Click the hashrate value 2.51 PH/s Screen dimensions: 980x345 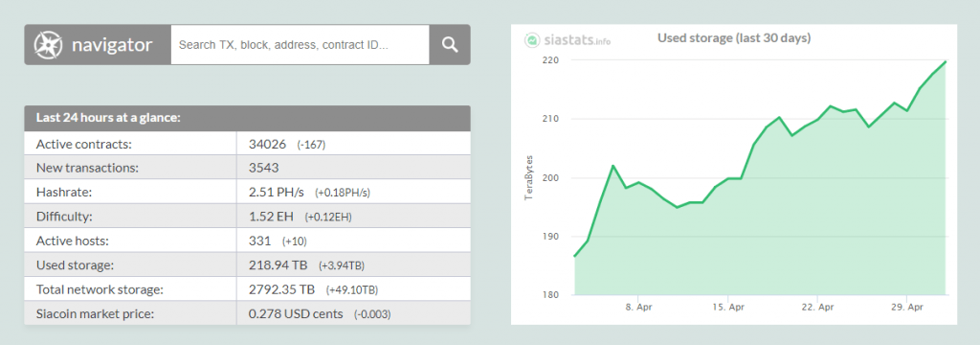(x=276, y=193)
